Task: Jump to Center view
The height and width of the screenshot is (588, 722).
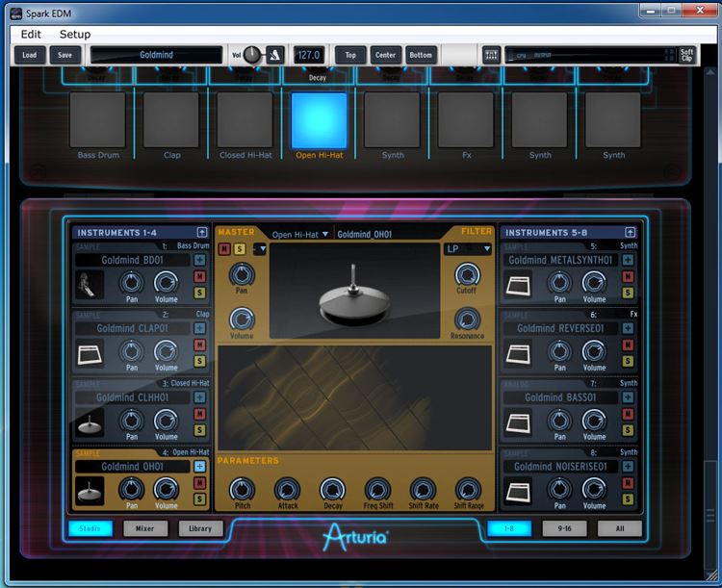Action: pyautogui.click(x=385, y=55)
